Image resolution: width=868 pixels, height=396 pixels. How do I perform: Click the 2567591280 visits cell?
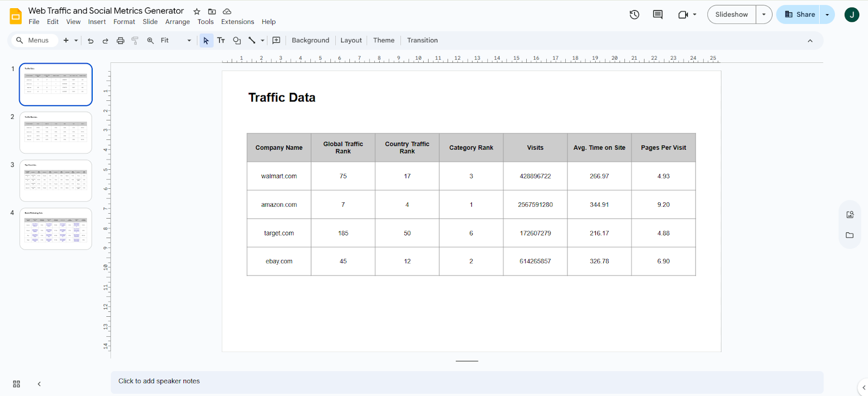coord(535,205)
